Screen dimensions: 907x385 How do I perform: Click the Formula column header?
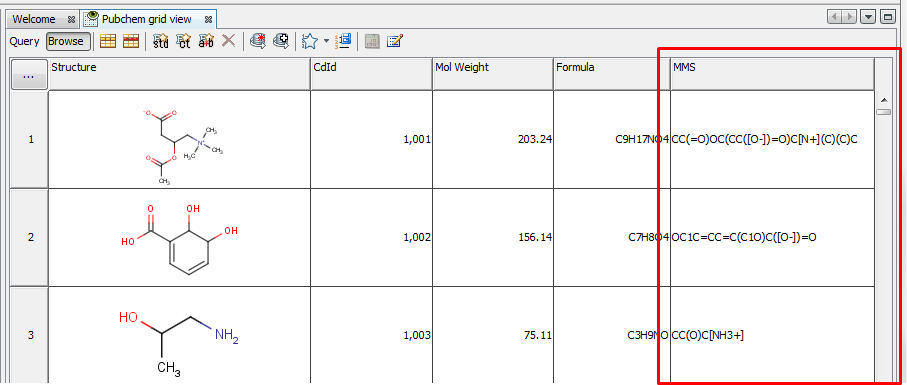[612, 74]
